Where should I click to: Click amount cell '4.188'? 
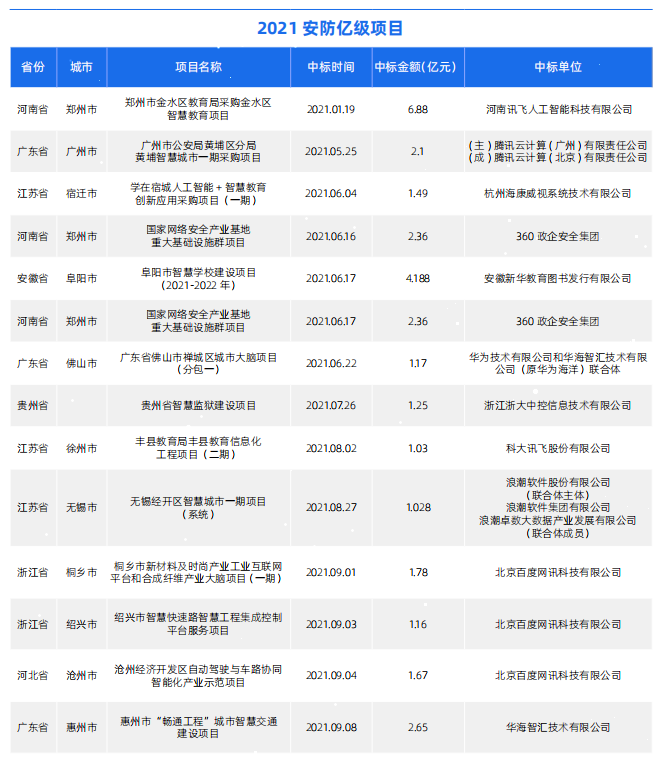click(x=418, y=278)
